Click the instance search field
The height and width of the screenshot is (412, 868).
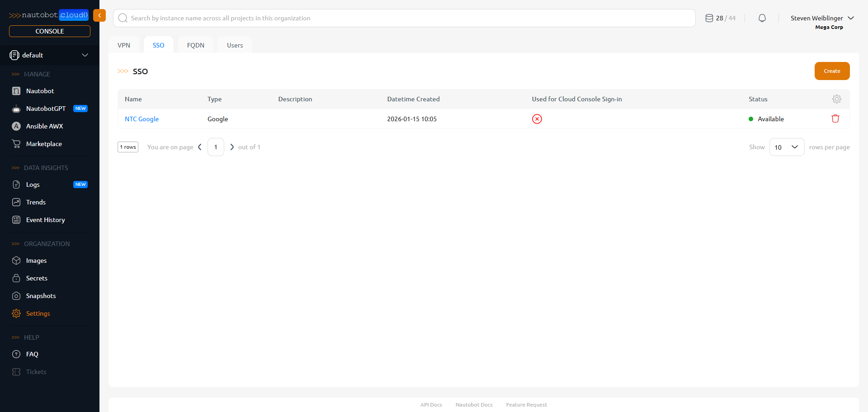[404, 18]
